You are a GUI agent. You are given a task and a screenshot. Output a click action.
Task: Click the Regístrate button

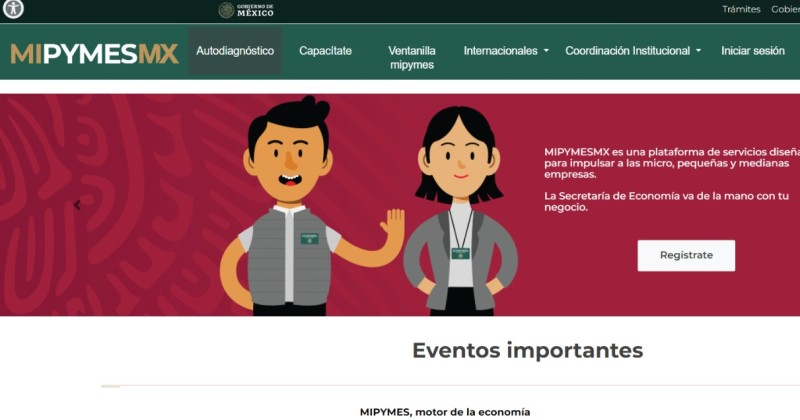tap(686, 255)
